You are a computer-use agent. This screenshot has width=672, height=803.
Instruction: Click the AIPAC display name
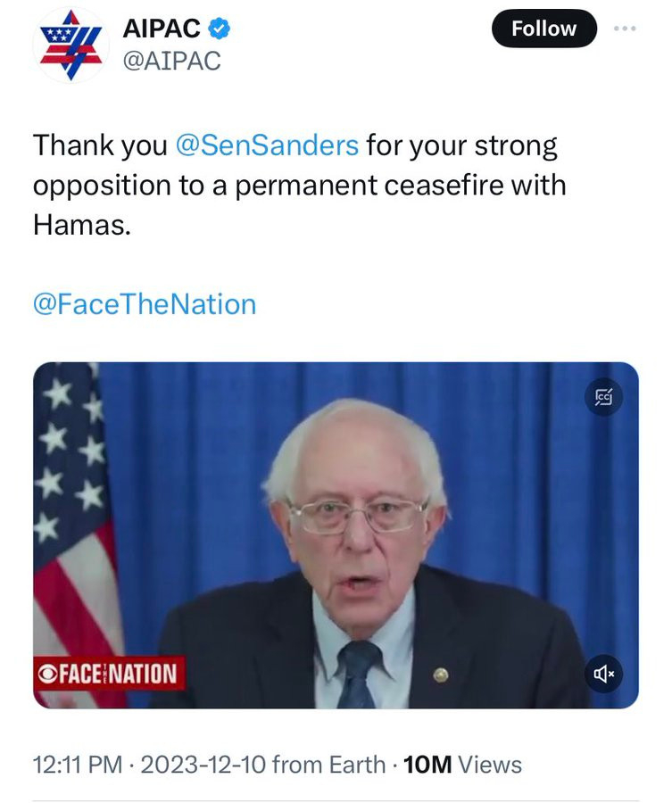coord(161,29)
